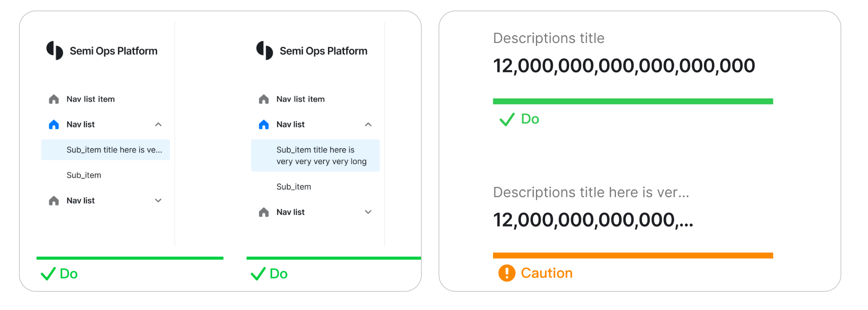
Task: Collapse the expanded Nav list in the left navigation
Action: [158, 124]
